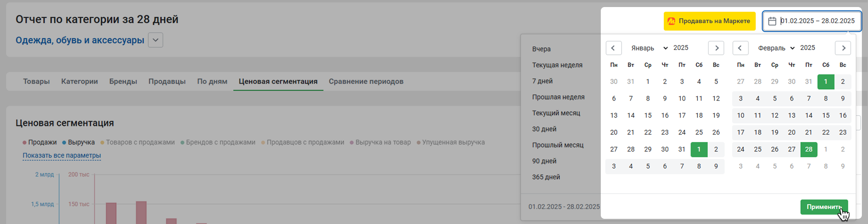Screen dimensions: 868x224
Task: Expand category chevron next to Одежда, обувь
Action: 156,40
